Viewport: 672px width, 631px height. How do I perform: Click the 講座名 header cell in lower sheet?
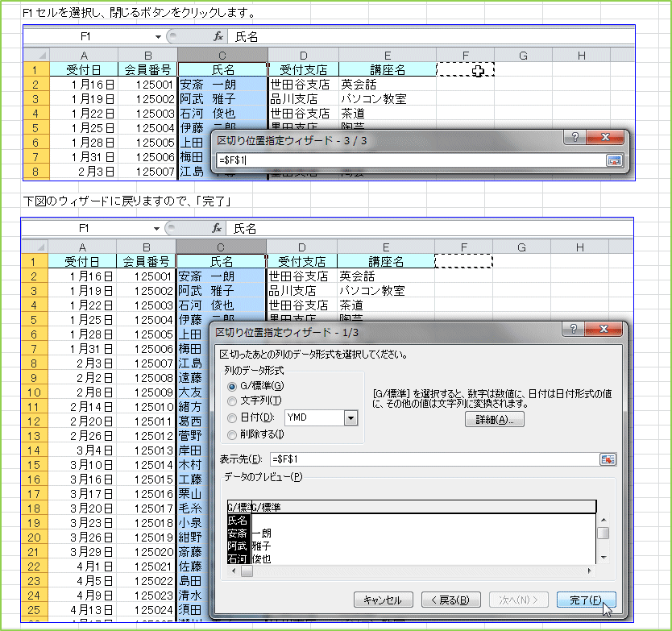pyautogui.click(x=386, y=261)
